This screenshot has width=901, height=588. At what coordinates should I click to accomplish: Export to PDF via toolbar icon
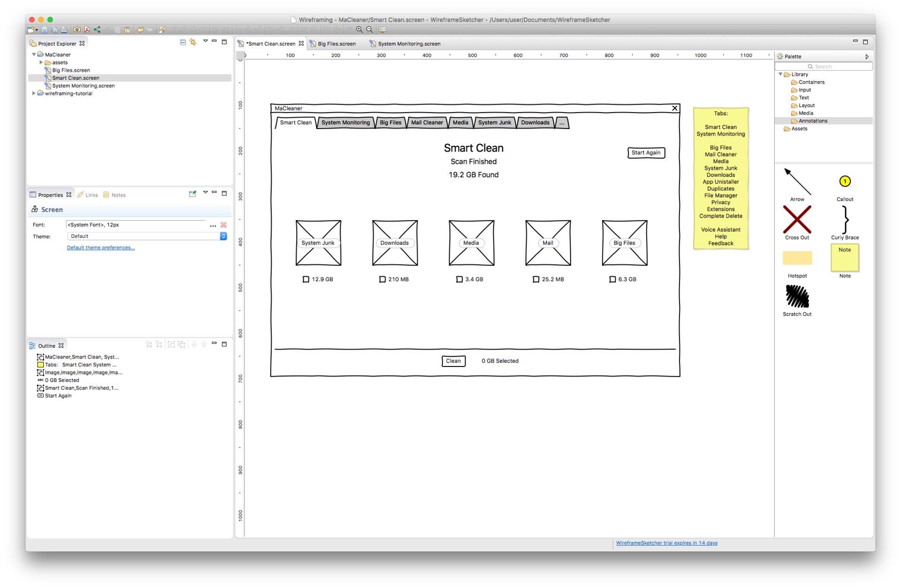(x=87, y=30)
